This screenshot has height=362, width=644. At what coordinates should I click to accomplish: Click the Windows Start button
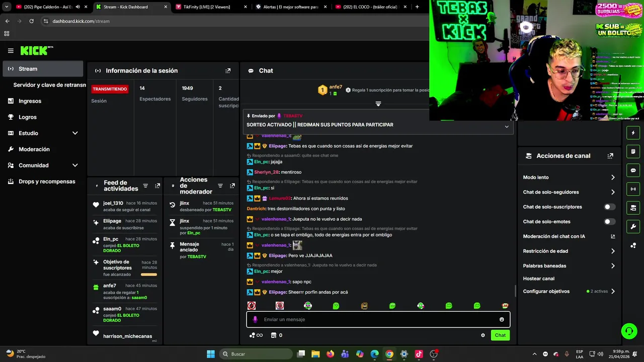click(x=211, y=354)
